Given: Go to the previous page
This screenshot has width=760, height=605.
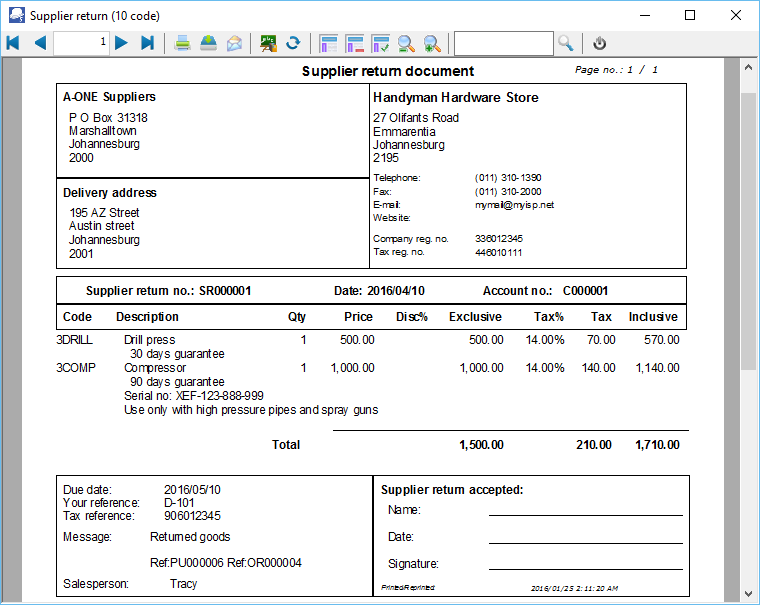Looking at the screenshot, I should 40,43.
